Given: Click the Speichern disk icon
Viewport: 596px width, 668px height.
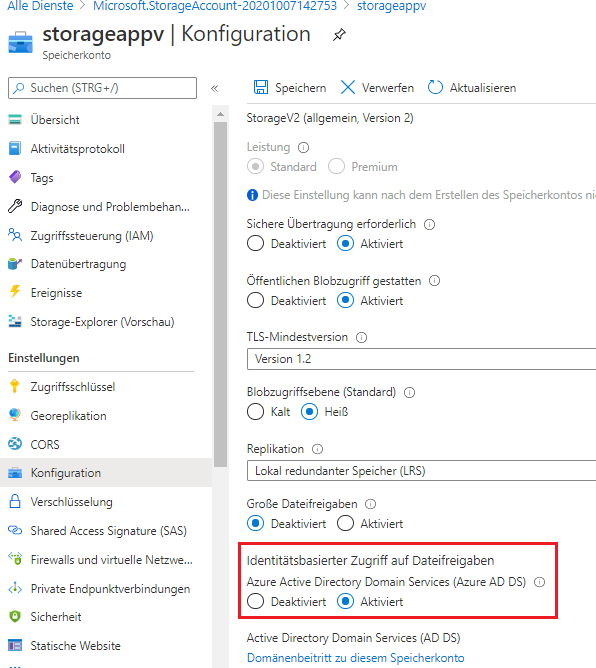Looking at the screenshot, I should pos(261,87).
